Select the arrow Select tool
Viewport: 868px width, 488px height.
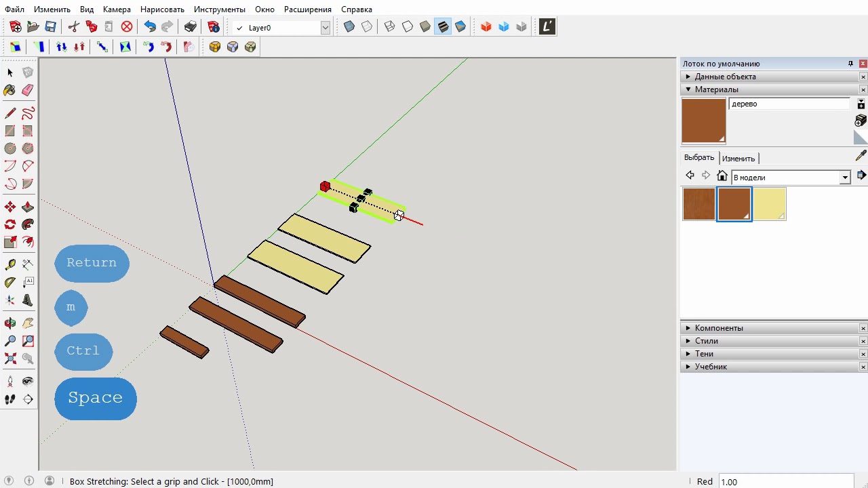[x=10, y=73]
